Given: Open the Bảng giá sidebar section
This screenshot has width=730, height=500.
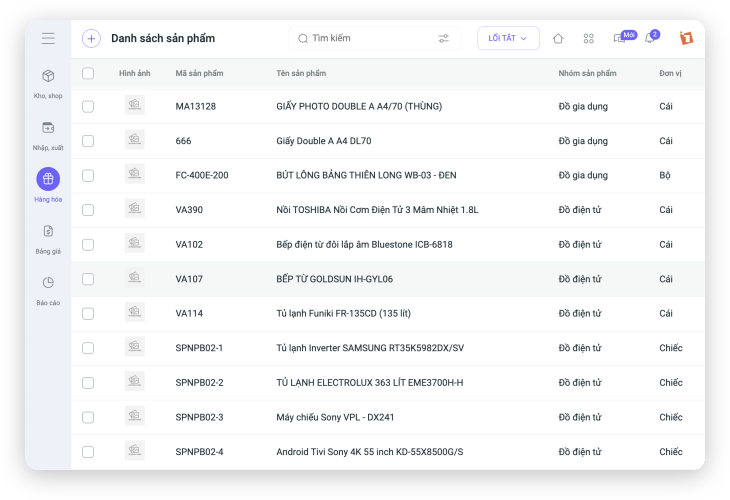Looking at the screenshot, I should click(48, 237).
